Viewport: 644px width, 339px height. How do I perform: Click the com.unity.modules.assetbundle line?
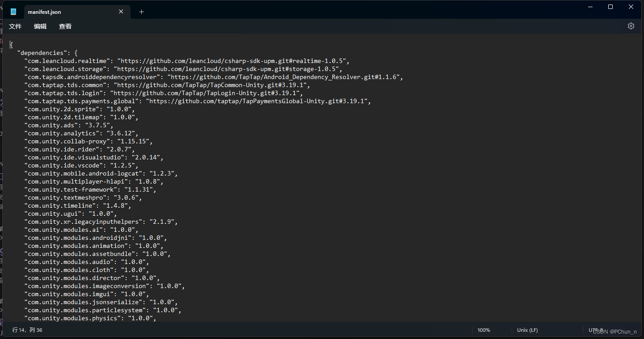pyautogui.click(x=97, y=254)
